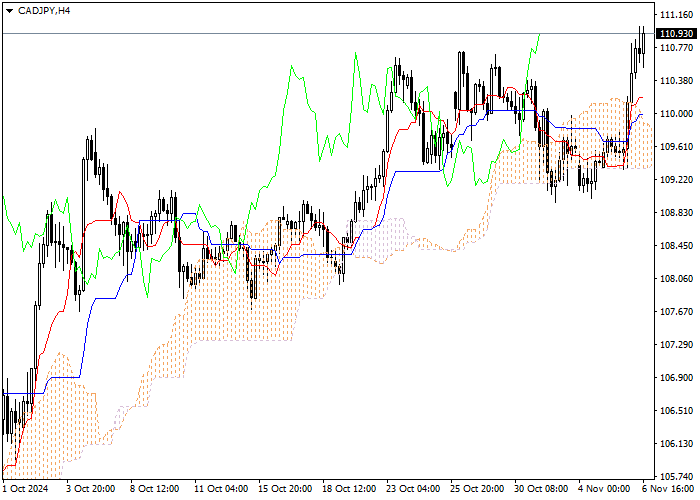Click the 110.000 price axis label
The height and width of the screenshot is (500, 700).
coord(676,114)
